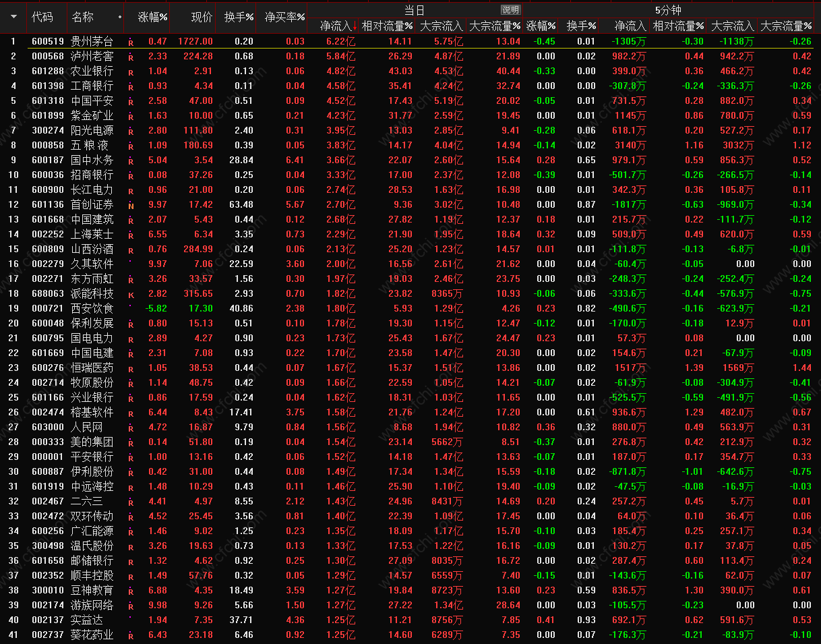Select the 东方雨虹 stock name
The image size is (821, 644).
tap(92, 279)
